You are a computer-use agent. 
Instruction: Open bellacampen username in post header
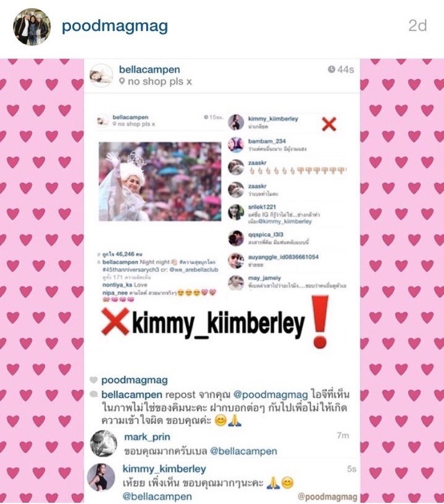(149, 70)
